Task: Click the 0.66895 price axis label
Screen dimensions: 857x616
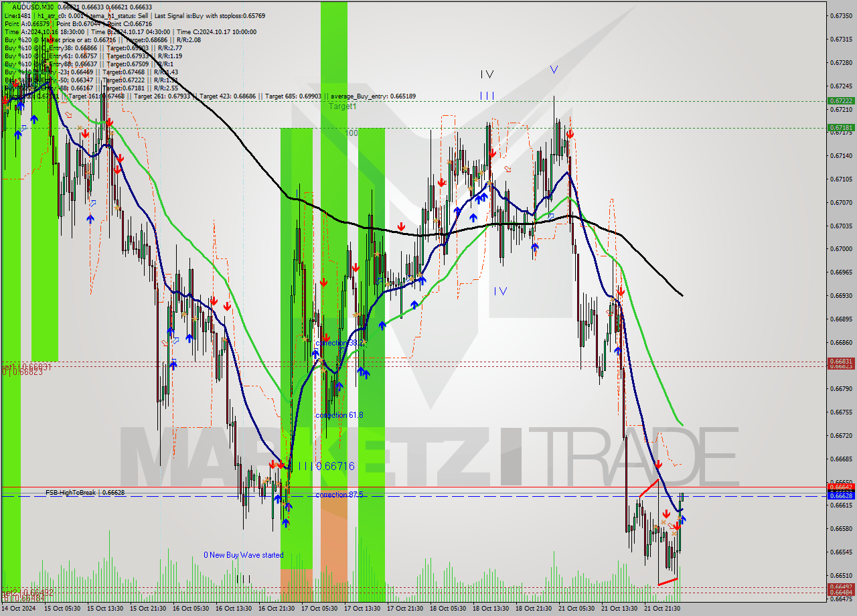Action: 841,319
